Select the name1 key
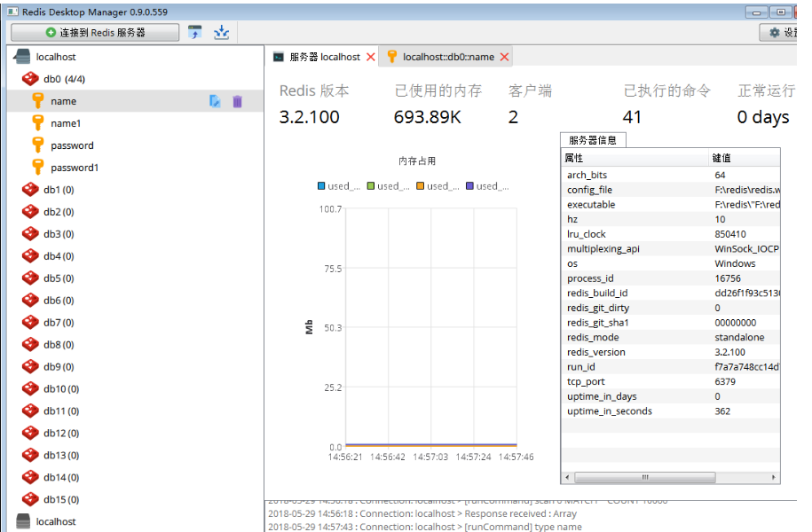 [66, 123]
